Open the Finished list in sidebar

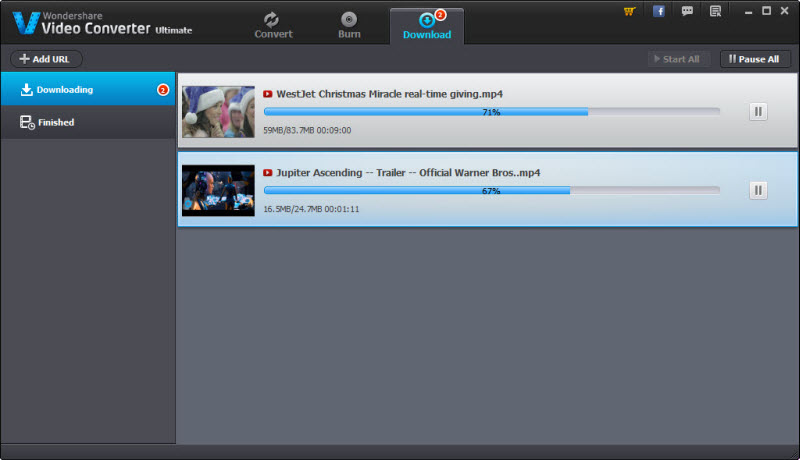(88, 122)
